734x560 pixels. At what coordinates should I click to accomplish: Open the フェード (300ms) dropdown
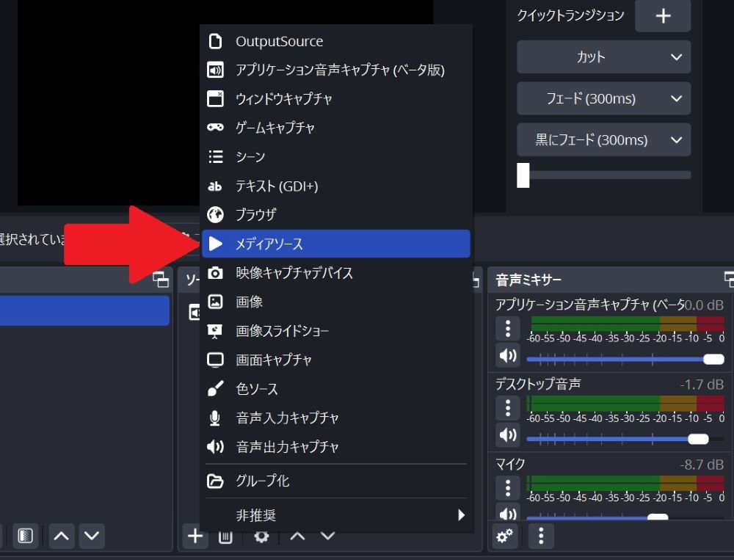click(x=604, y=98)
